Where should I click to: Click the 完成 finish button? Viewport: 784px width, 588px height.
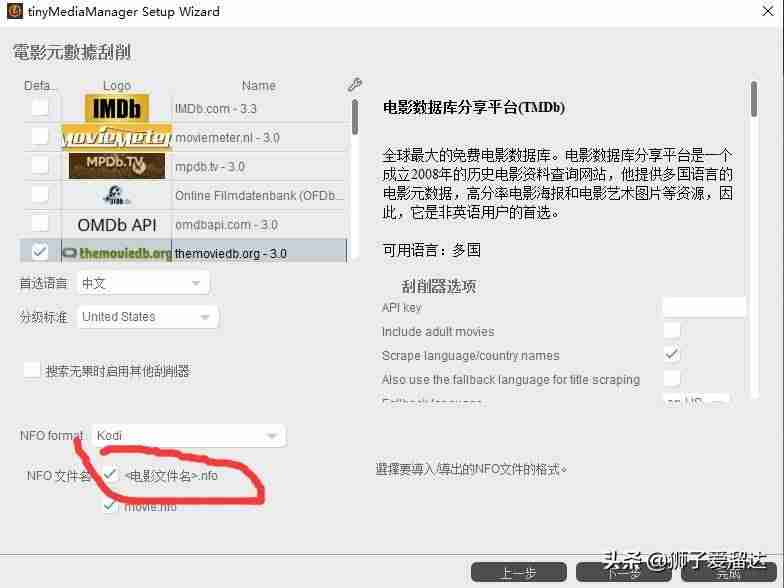tap(728, 572)
